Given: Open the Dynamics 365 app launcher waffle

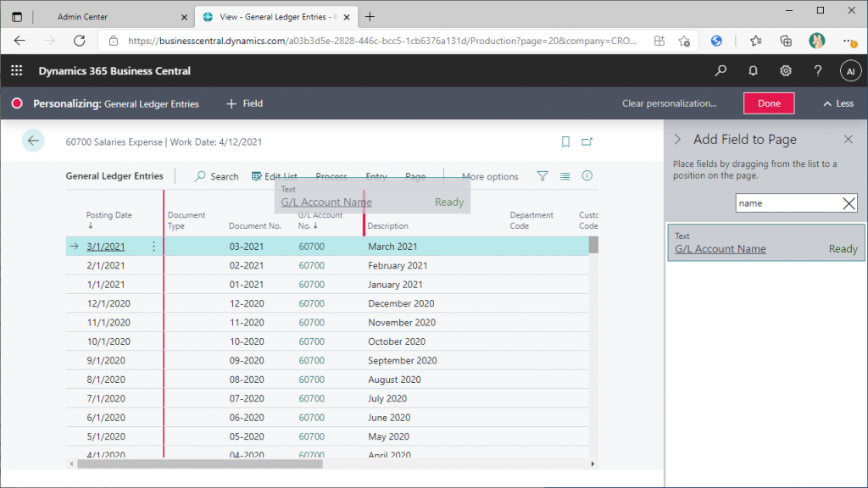Looking at the screenshot, I should (x=17, y=71).
